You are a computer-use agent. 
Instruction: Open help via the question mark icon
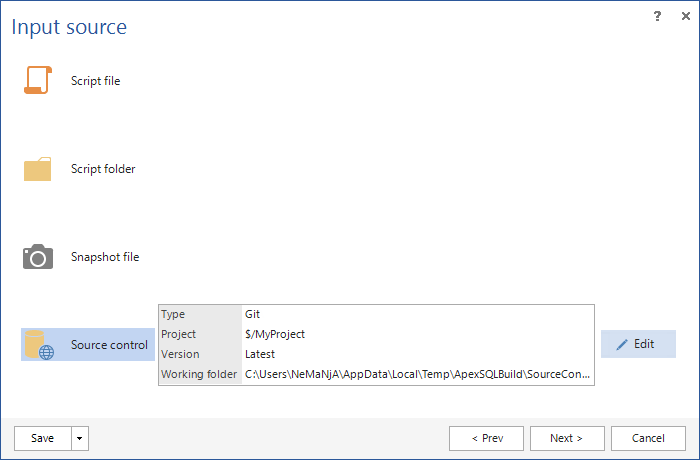point(657,16)
